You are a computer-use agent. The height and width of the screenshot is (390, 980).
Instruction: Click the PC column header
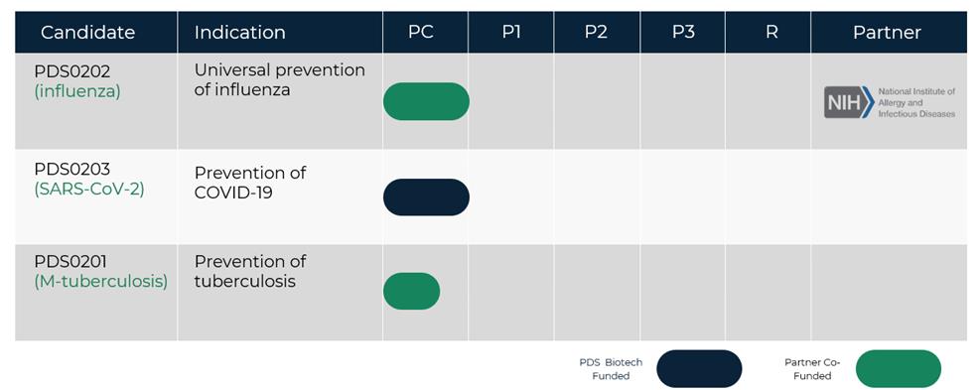point(421,33)
